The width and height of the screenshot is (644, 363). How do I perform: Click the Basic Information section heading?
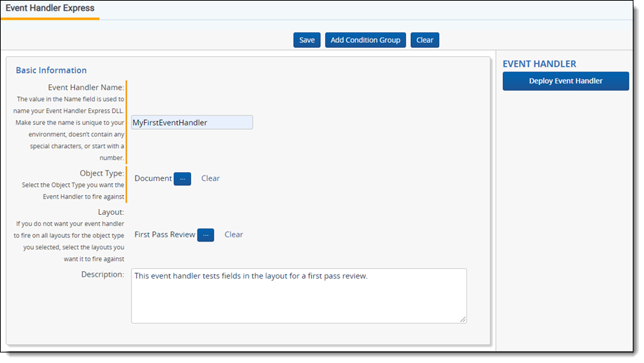[51, 70]
